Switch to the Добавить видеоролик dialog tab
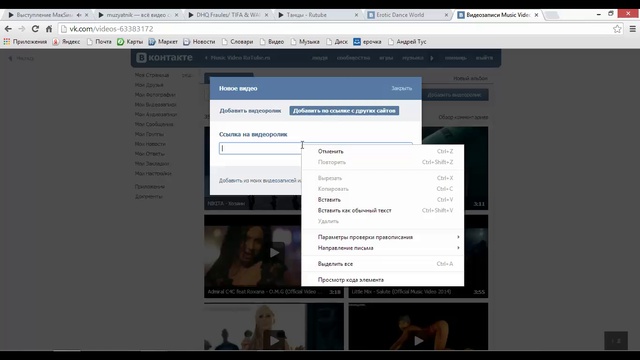The width and height of the screenshot is (640, 360). [250, 111]
